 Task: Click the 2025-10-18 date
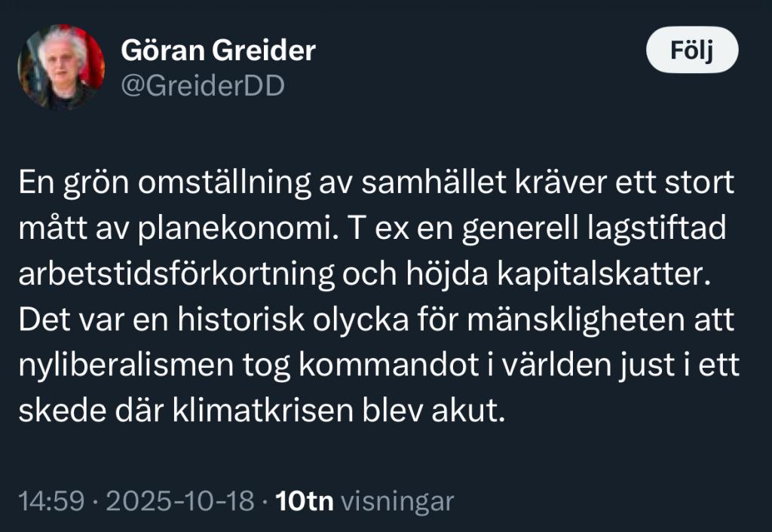(179, 501)
